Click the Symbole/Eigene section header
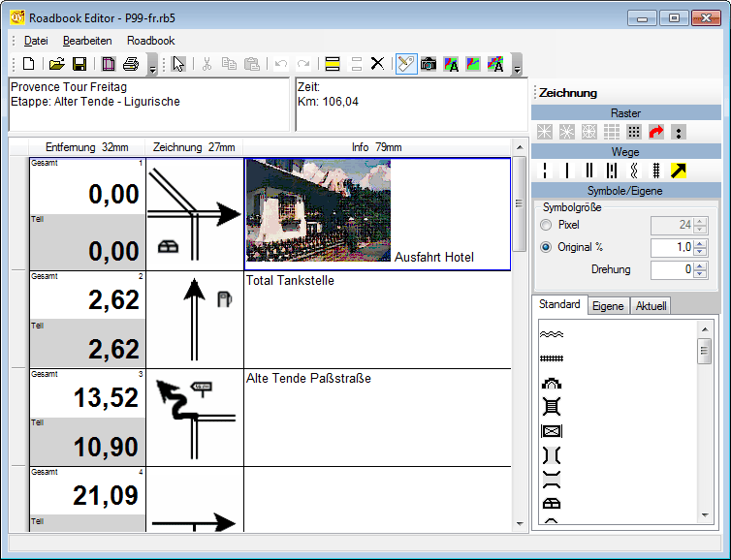This screenshot has height=560, width=731. pos(625,191)
